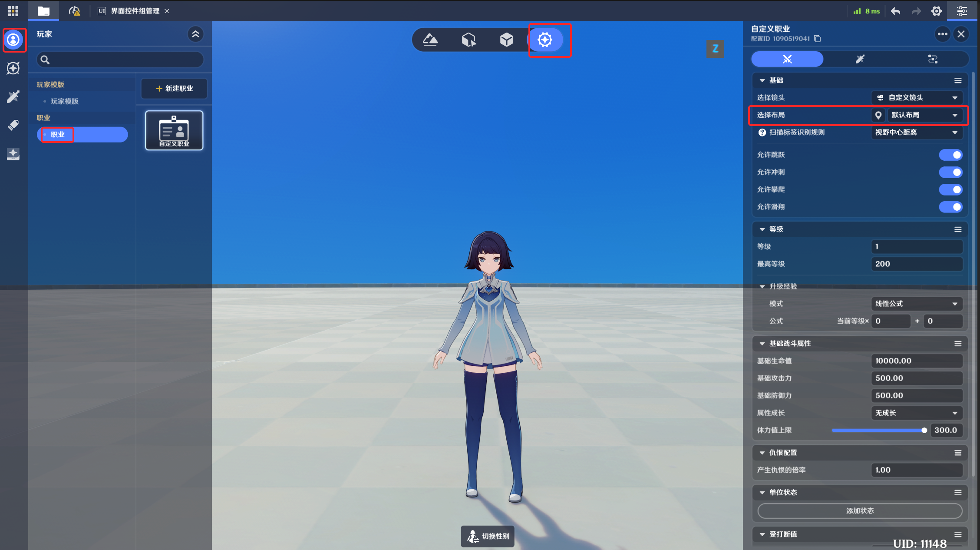Viewport: 980px width, 550px height.
Task: Switch to the 界面控件组管理 tab
Action: [135, 11]
